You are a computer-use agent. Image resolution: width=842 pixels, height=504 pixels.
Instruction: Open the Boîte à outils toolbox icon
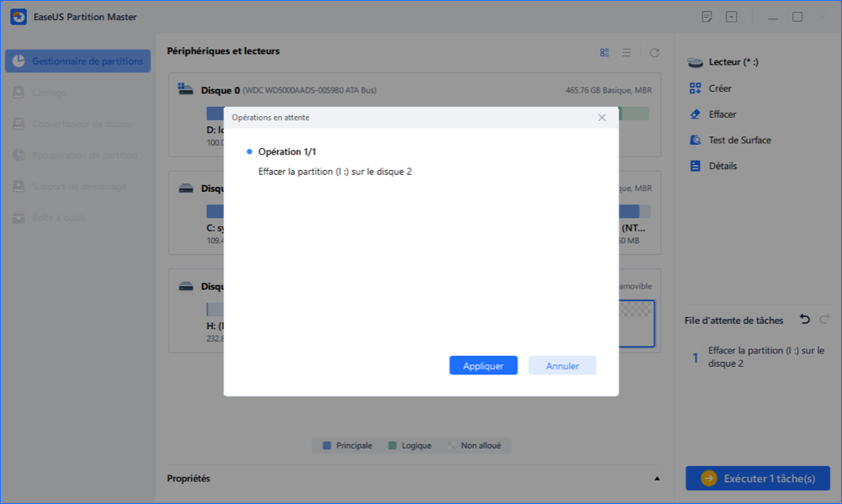[x=18, y=218]
